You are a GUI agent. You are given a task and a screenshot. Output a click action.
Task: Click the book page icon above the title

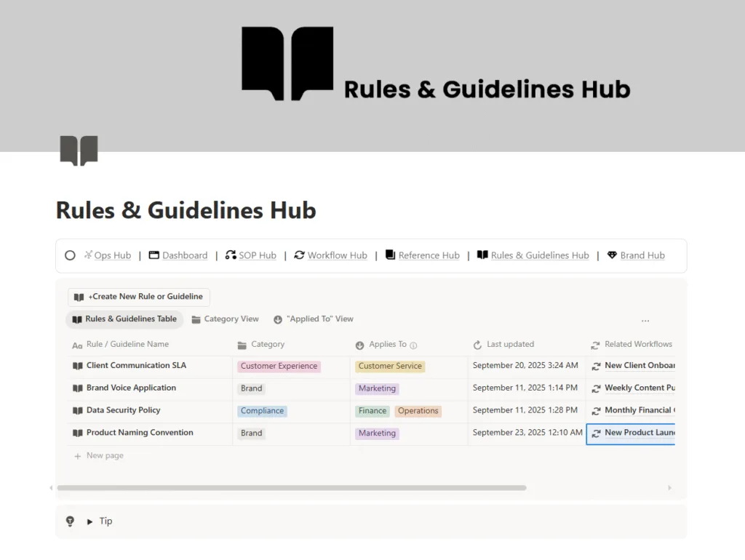click(79, 150)
